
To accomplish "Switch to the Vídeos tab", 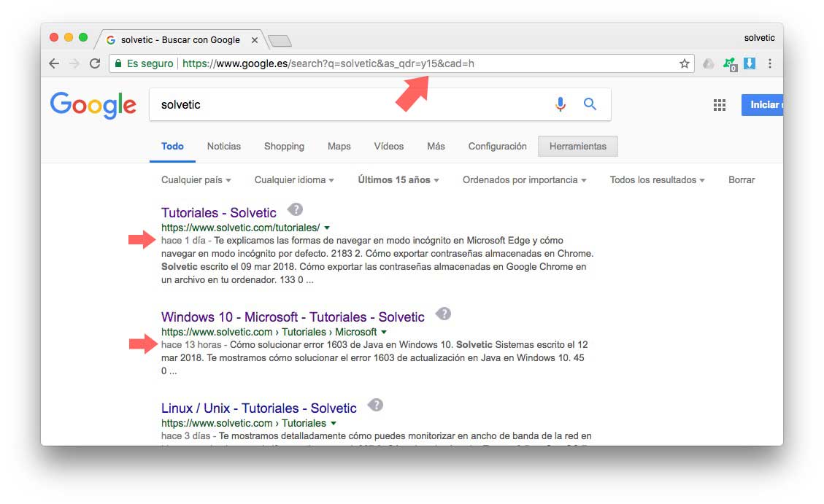I will [x=389, y=147].
